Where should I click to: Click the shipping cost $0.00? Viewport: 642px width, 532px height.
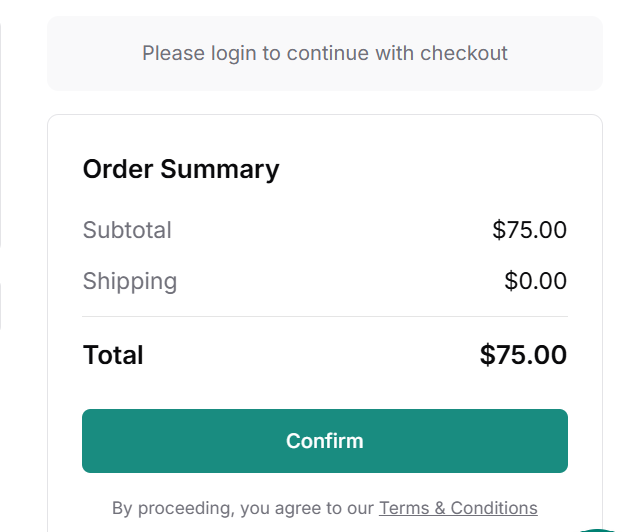[535, 281]
